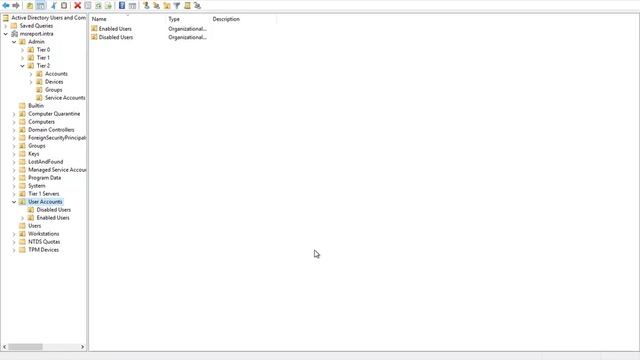Select the Users container in the tree
This screenshot has width=640, height=360.
pos(34,226)
